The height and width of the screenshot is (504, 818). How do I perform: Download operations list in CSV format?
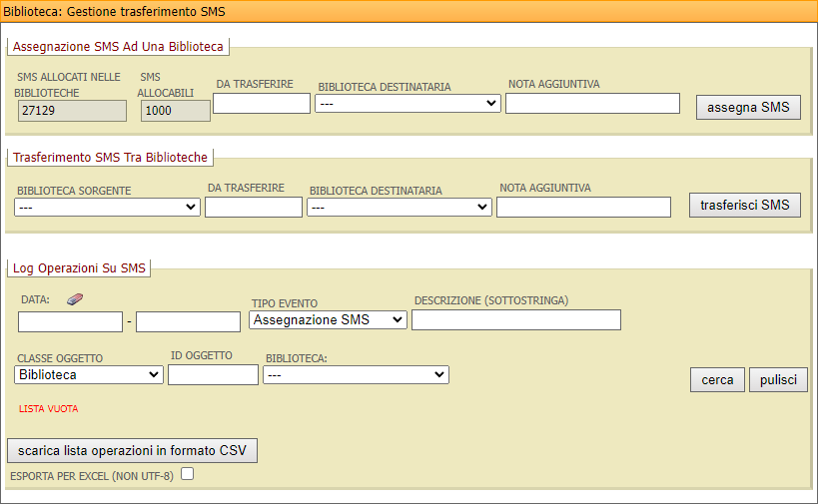click(x=132, y=450)
